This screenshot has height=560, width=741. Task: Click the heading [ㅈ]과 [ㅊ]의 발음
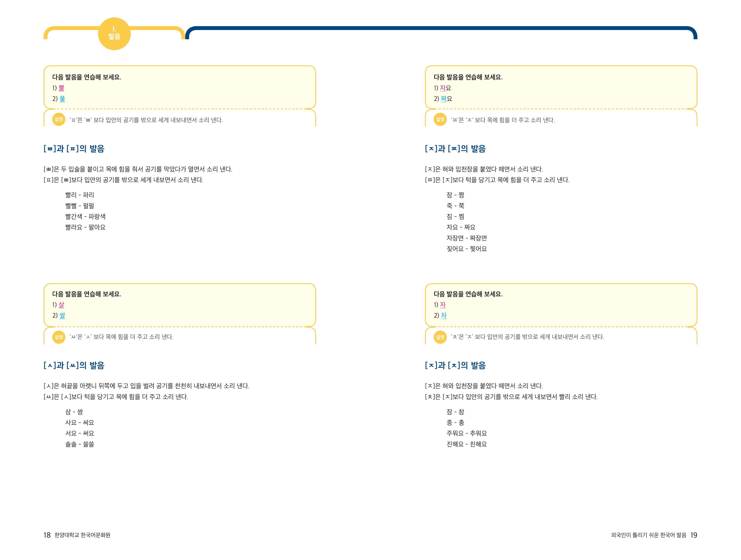455,365
